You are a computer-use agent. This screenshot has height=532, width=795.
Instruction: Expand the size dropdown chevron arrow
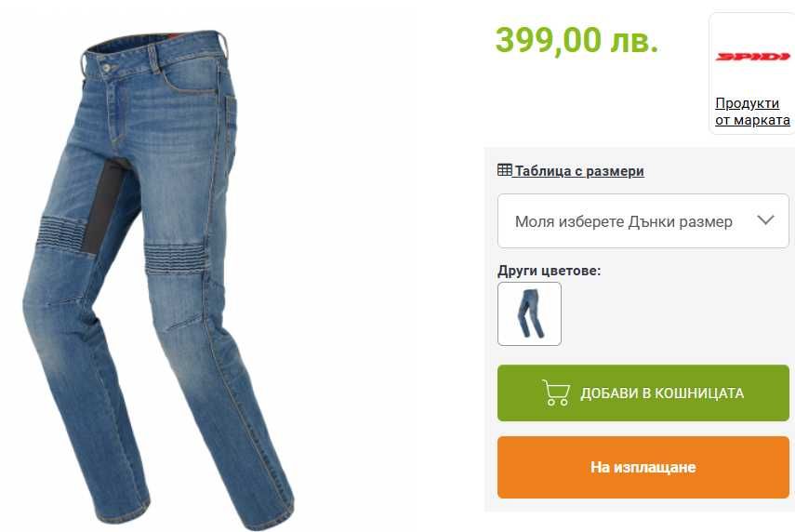765,220
